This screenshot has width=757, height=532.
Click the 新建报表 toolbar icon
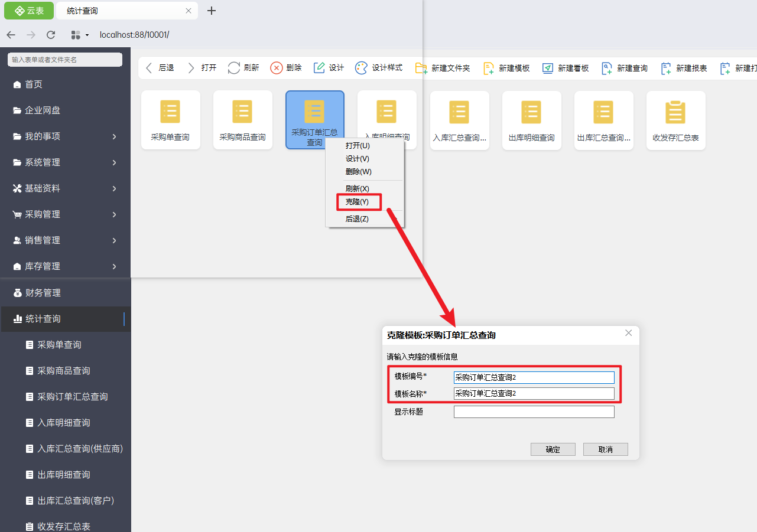(666, 68)
